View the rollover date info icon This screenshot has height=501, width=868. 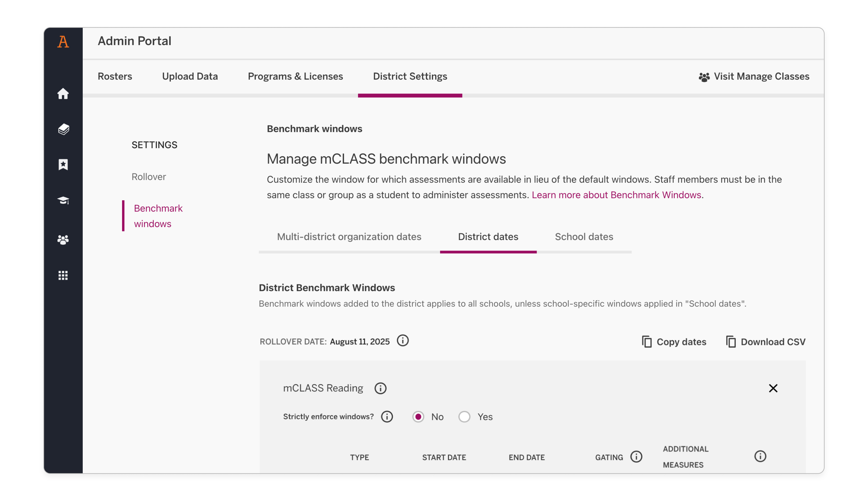403,341
